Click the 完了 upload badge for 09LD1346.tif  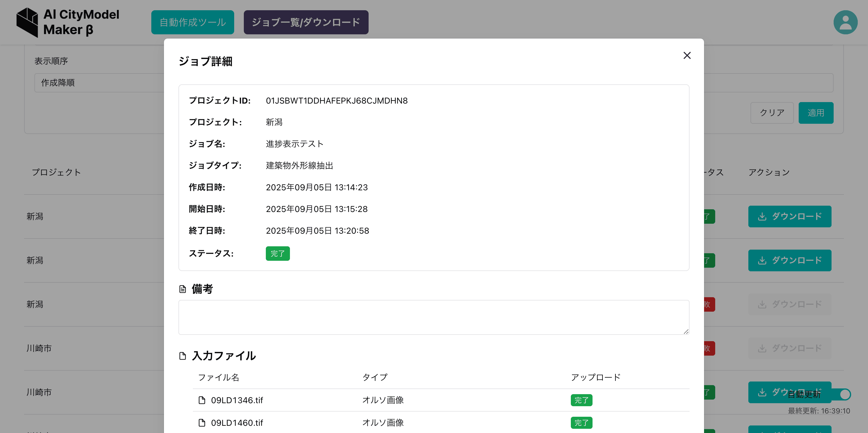(x=581, y=400)
